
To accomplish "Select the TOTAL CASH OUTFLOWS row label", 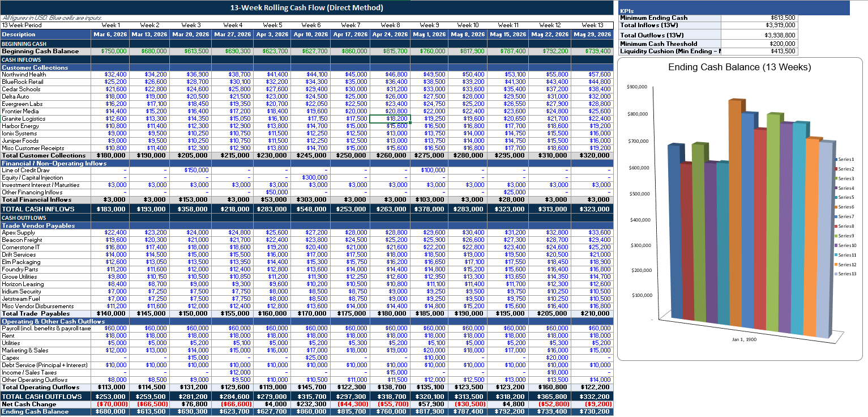I will pyautogui.click(x=46, y=396).
